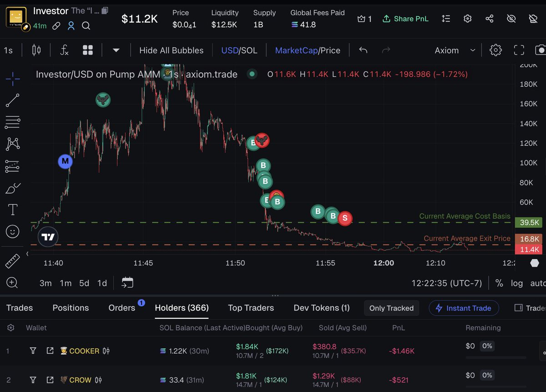
Task: Open the chart layout grid icon
Action: (88, 50)
